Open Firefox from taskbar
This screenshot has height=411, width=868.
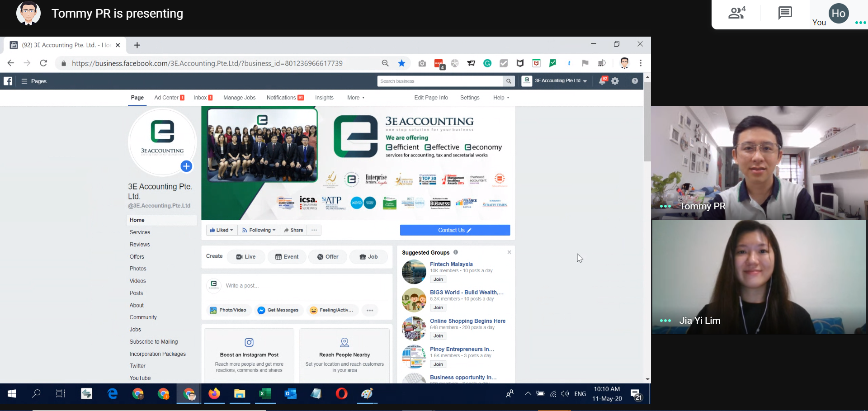click(x=214, y=394)
